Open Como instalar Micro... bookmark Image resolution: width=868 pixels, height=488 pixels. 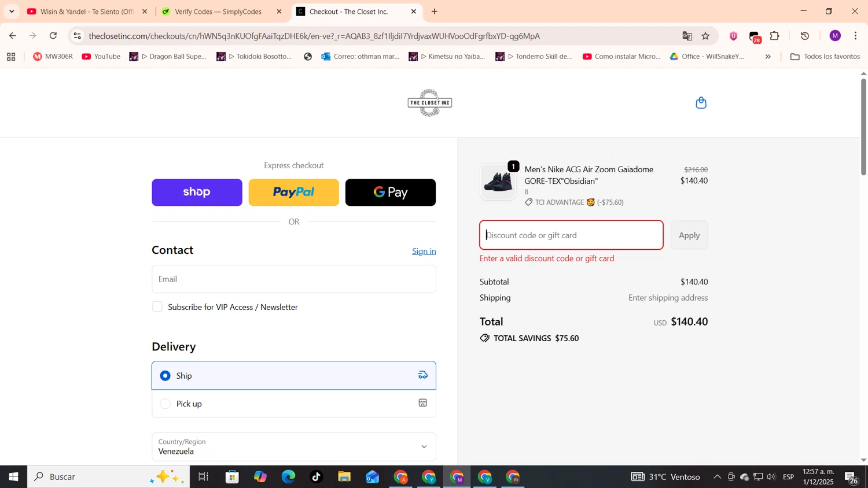[621, 57]
